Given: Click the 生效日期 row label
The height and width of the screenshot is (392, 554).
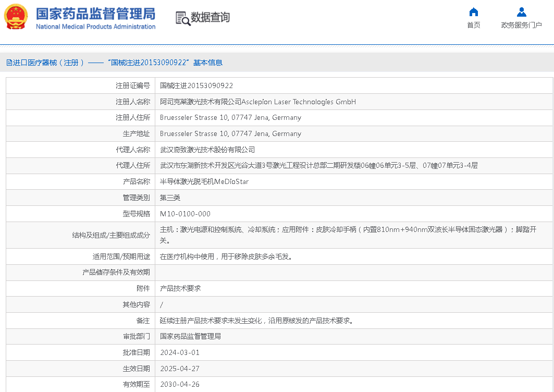Looking at the screenshot, I should 137,369.
